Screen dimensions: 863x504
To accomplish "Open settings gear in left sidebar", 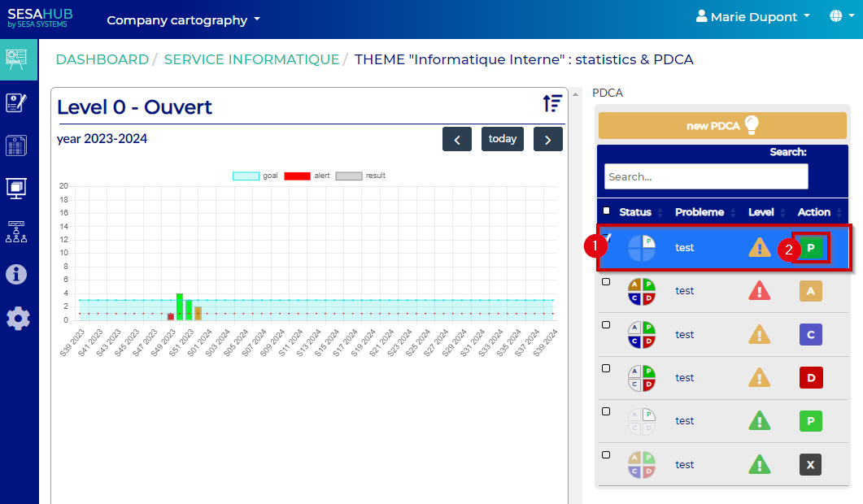I will click(x=18, y=318).
